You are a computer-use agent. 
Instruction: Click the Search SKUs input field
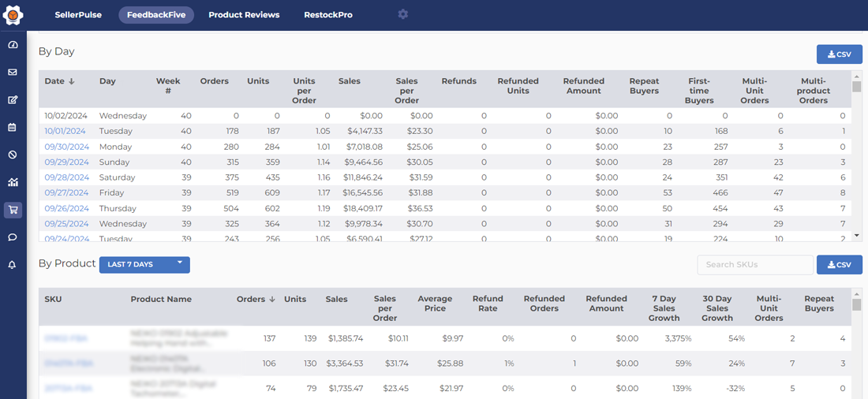(x=754, y=265)
